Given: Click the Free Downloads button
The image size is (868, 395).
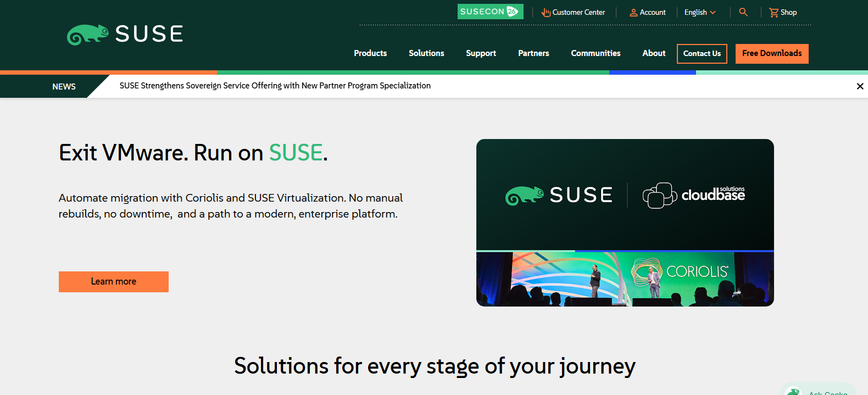Looking at the screenshot, I should (x=772, y=54).
